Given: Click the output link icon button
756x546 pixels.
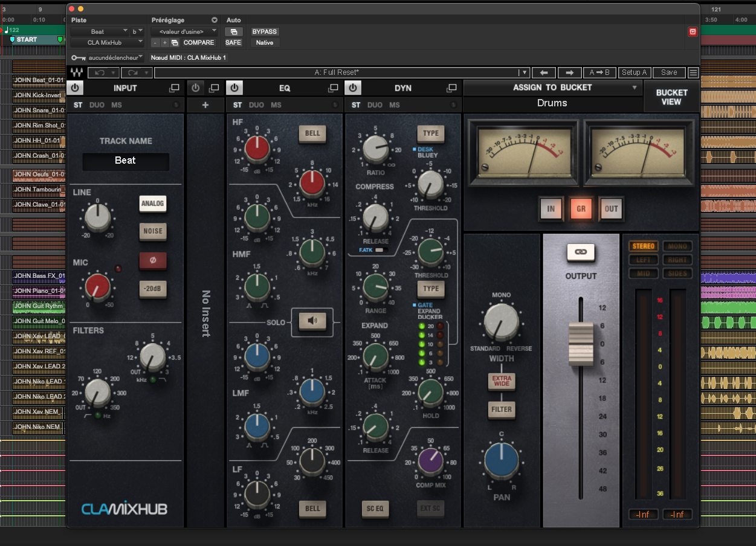Looking at the screenshot, I should click(581, 252).
